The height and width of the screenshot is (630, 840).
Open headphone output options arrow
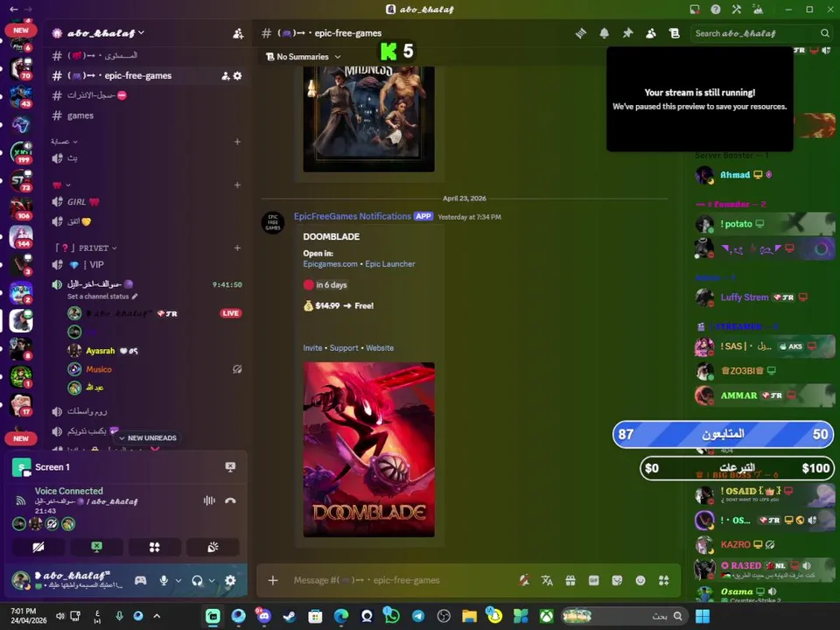(212, 580)
